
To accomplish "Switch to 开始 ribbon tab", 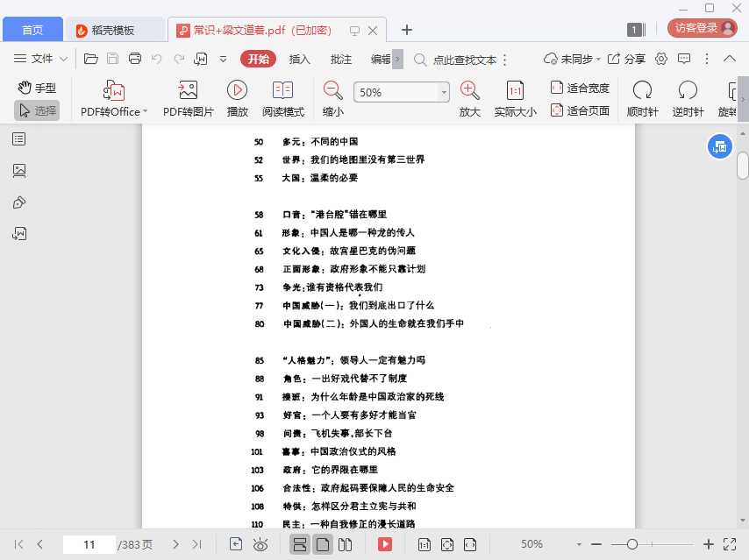I will (259, 60).
